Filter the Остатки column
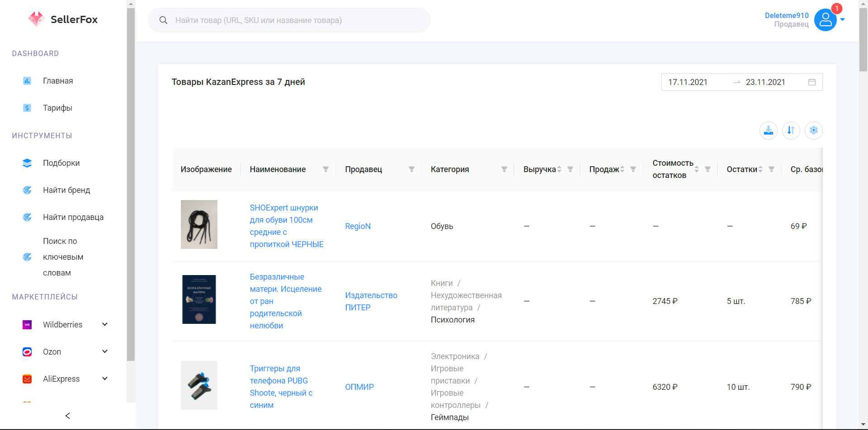Screen dimensions: 868x430 point(771,169)
